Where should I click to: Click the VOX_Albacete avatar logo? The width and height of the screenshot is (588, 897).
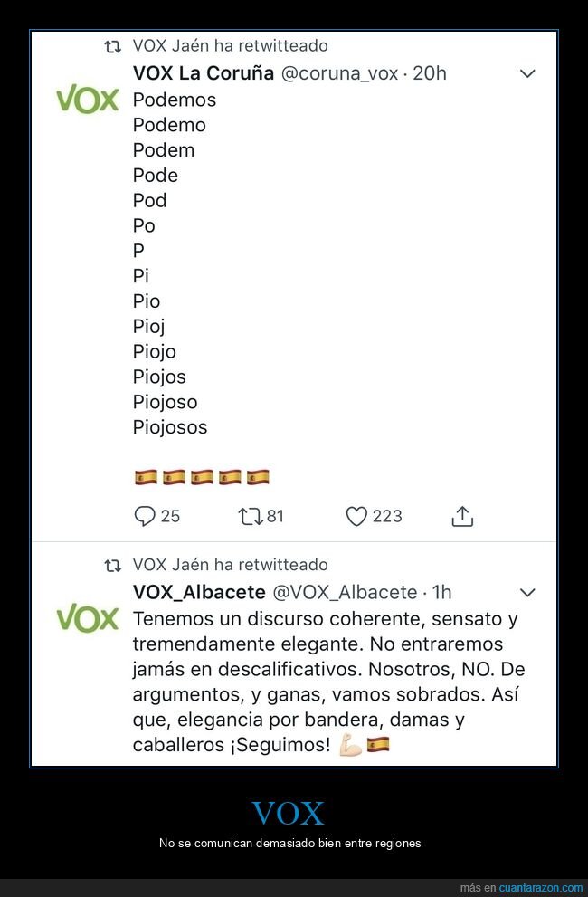(x=88, y=618)
